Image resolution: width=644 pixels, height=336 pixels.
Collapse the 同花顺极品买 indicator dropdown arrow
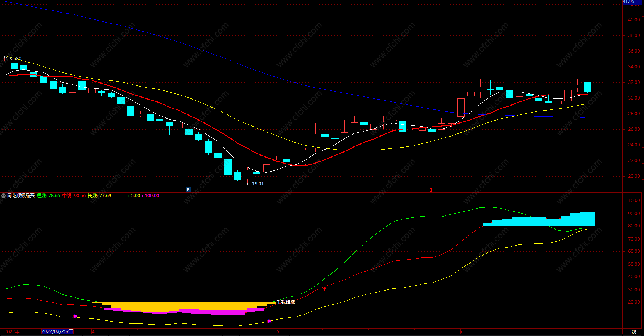[x=3, y=196]
